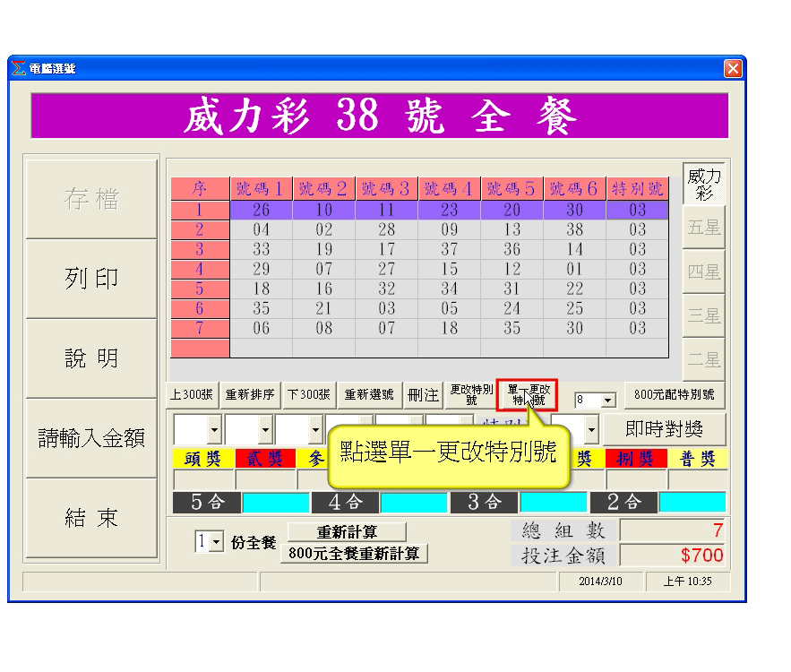Click the 800元全餐重新計算 button
The width and height of the screenshot is (791, 672).
354,554
